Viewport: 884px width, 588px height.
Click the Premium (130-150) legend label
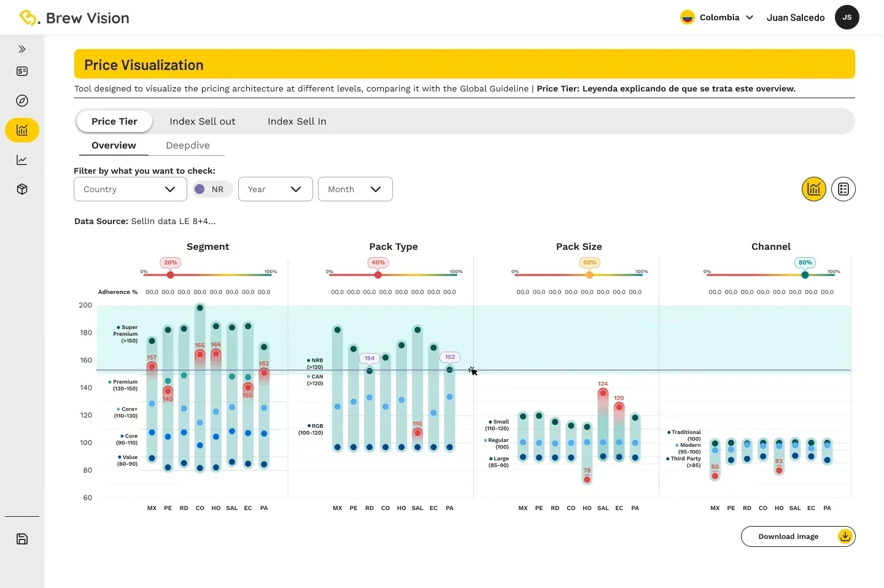click(x=123, y=385)
